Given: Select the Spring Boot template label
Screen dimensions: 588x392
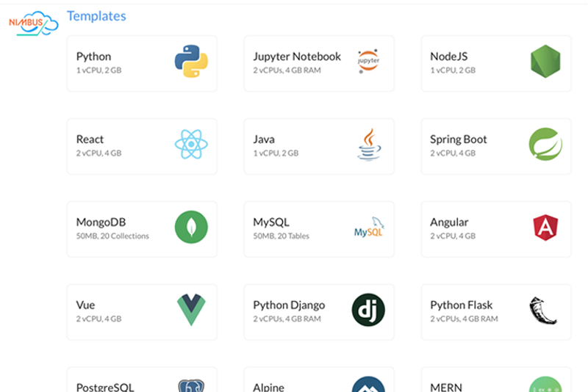Looking at the screenshot, I should coord(459,139).
